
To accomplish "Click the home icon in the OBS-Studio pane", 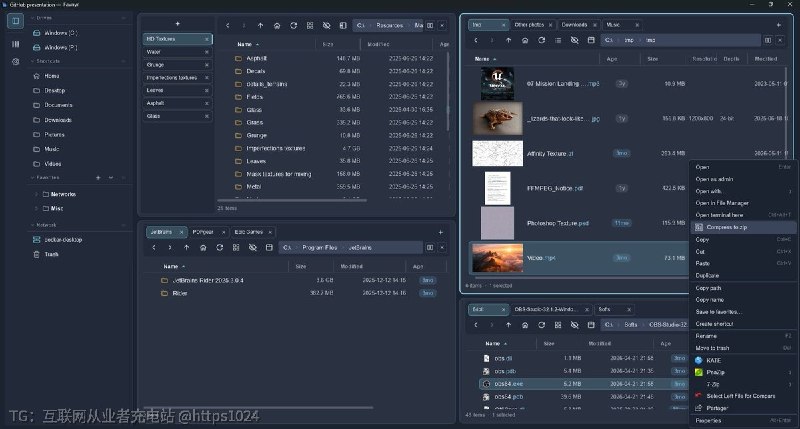I will [525, 325].
